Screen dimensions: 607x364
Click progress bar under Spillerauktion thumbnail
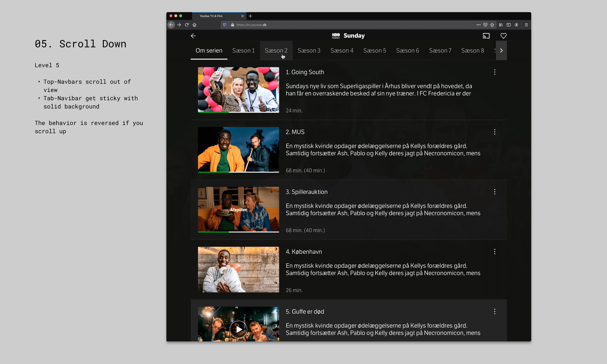tap(238, 232)
